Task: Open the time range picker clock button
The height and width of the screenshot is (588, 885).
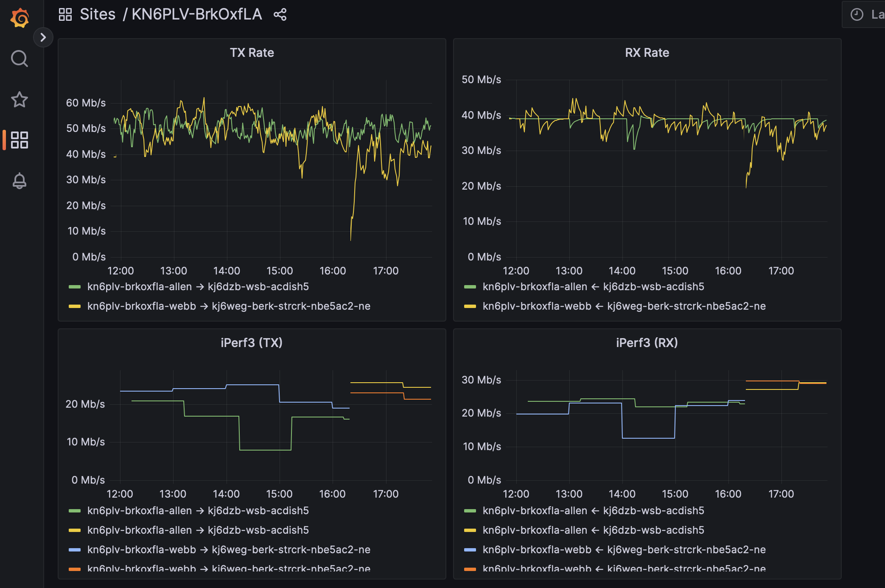Action: 864,14
